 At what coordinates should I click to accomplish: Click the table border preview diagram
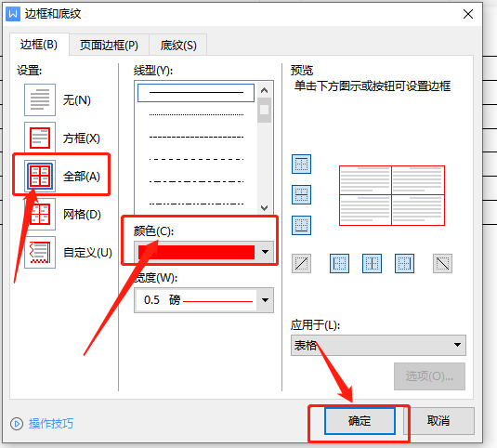click(392, 195)
